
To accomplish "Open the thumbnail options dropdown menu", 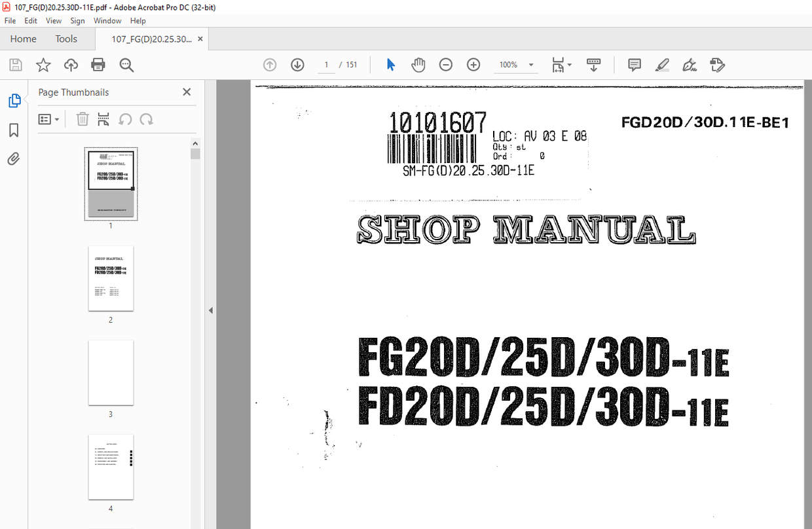I will [48, 119].
